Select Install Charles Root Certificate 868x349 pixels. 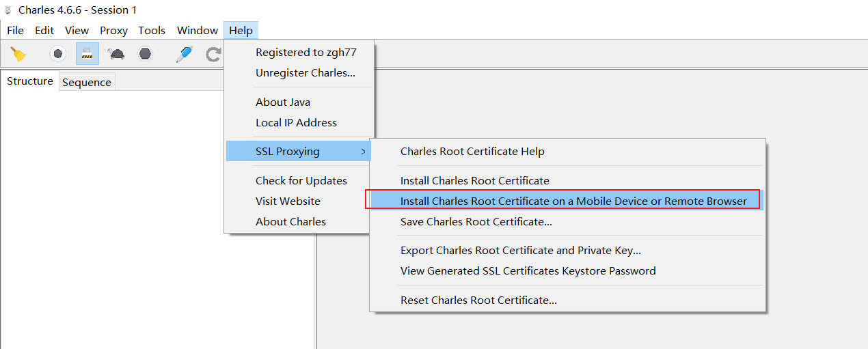coord(567,181)
